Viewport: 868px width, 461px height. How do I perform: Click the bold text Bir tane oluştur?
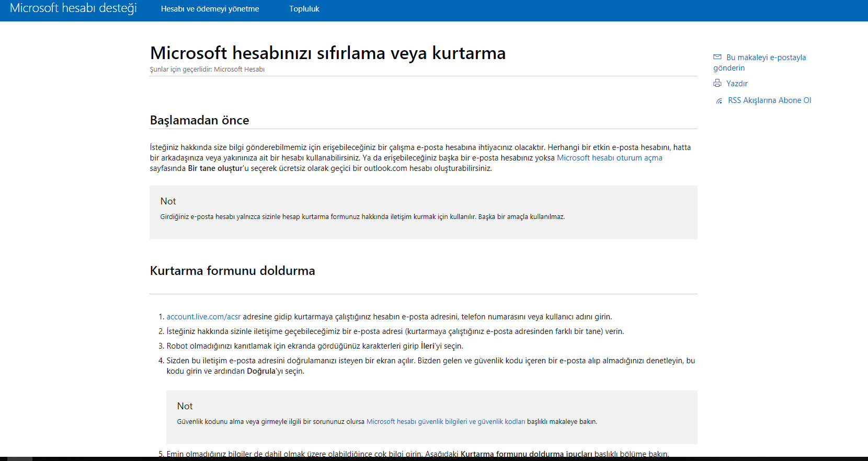[215, 168]
